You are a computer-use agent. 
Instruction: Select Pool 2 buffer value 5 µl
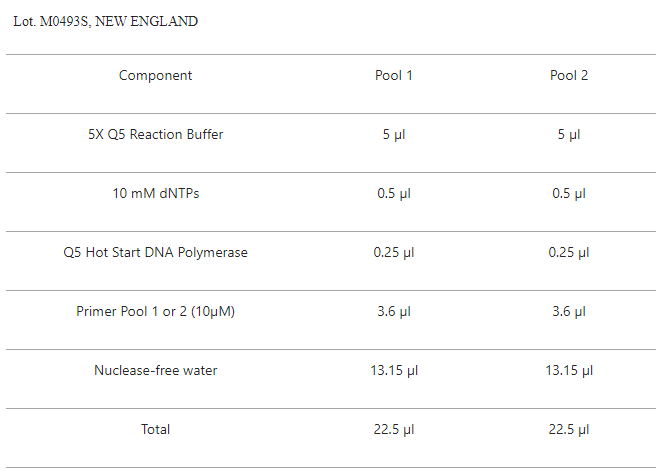click(569, 134)
